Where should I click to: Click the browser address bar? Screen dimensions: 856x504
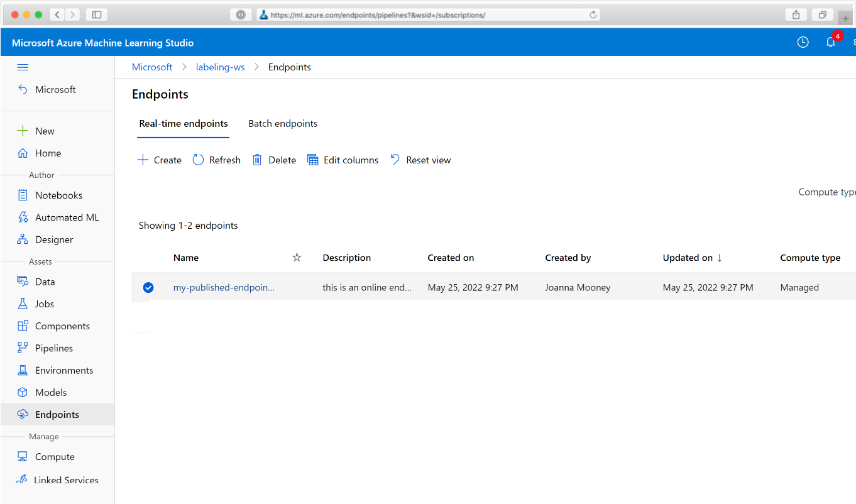(427, 15)
